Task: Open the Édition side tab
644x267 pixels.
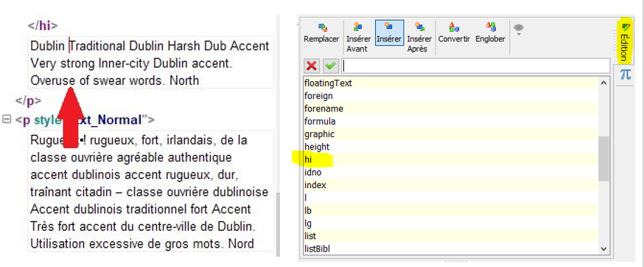Action: click(x=624, y=42)
